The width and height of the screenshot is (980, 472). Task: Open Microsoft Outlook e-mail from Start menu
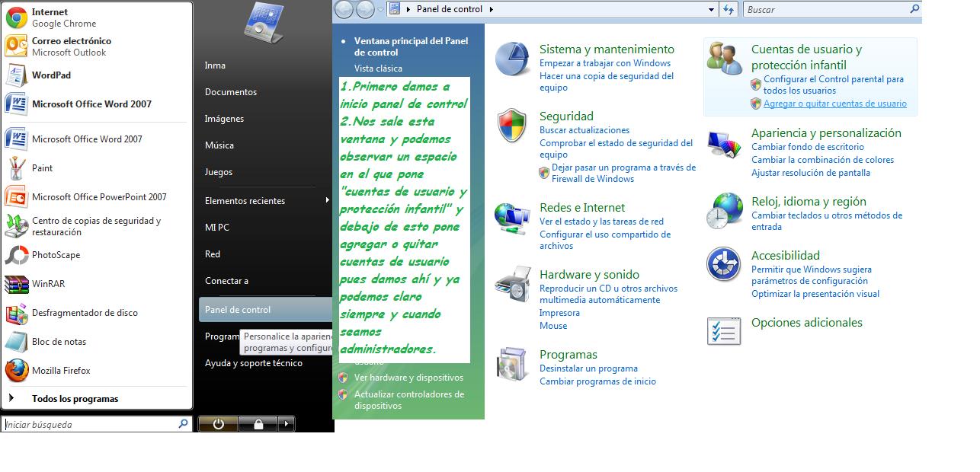[96, 46]
